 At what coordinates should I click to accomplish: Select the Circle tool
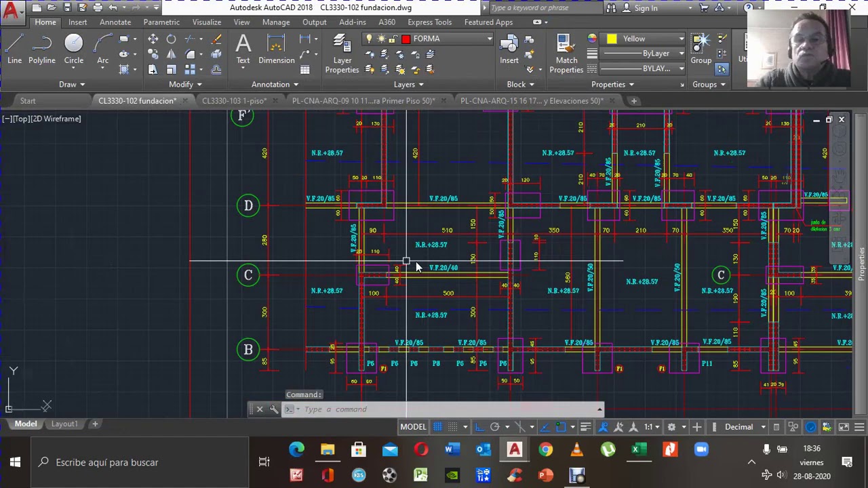[x=73, y=49]
